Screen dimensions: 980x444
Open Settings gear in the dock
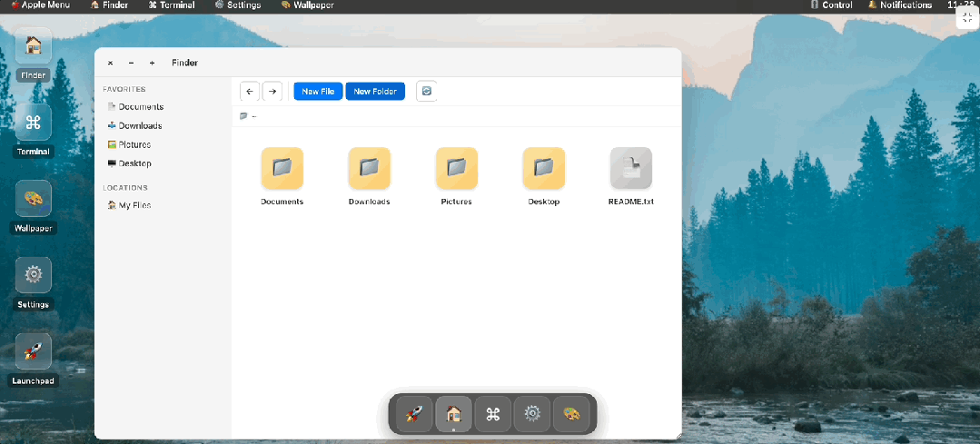click(532, 414)
